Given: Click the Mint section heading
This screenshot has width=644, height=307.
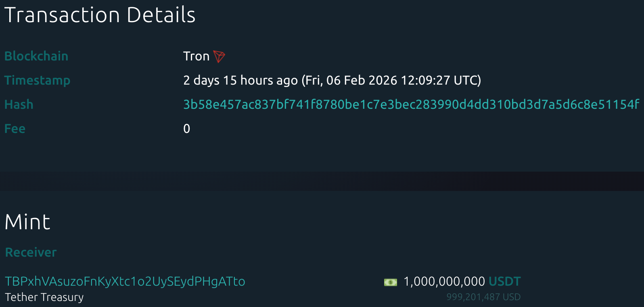Looking at the screenshot, I should (x=27, y=222).
